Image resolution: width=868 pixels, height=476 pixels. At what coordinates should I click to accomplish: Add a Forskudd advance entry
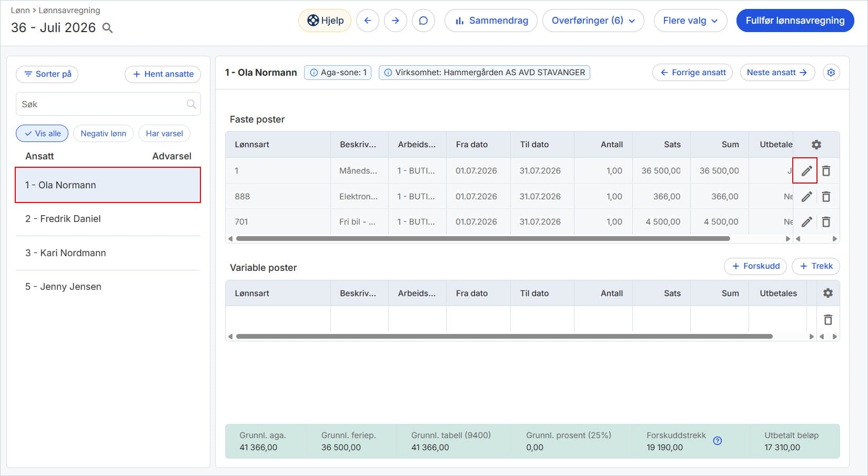tap(755, 266)
